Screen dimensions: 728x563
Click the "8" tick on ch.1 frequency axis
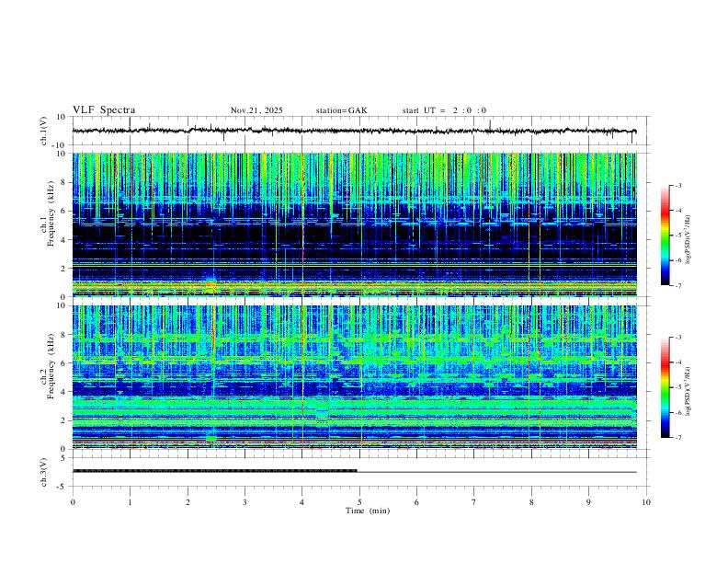tap(64, 182)
